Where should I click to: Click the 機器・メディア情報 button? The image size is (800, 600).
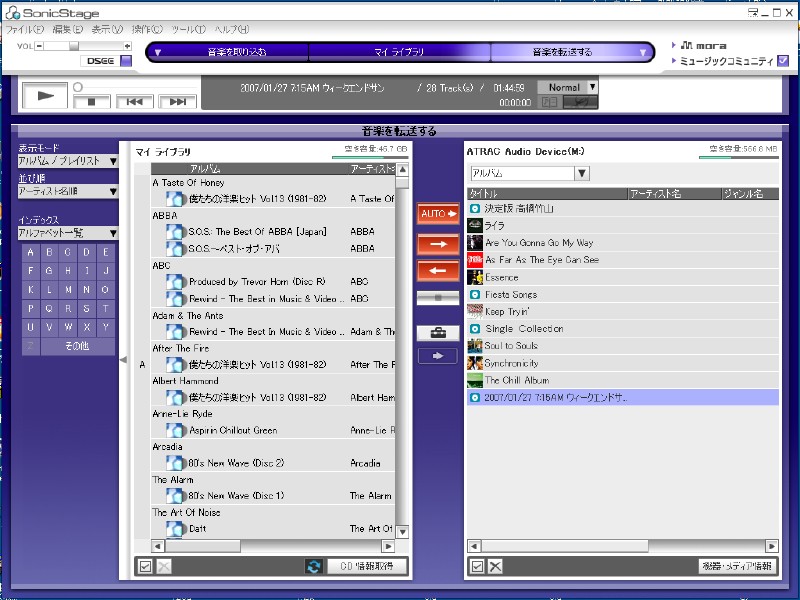tap(737, 566)
